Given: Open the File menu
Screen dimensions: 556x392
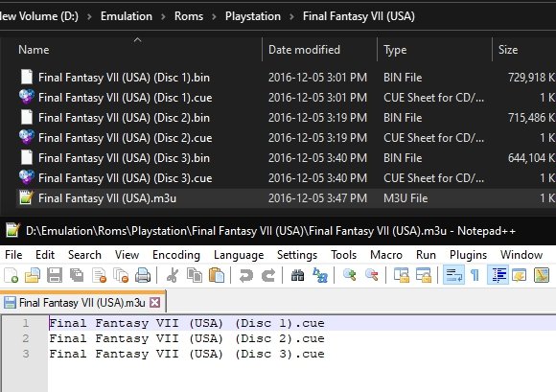Looking at the screenshot, I should click(x=13, y=255).
